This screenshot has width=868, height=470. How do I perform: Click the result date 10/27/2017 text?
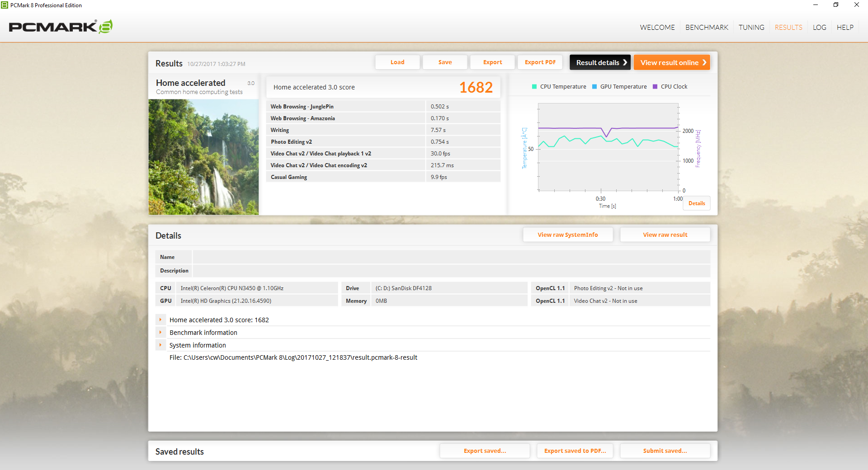(216, 64)
